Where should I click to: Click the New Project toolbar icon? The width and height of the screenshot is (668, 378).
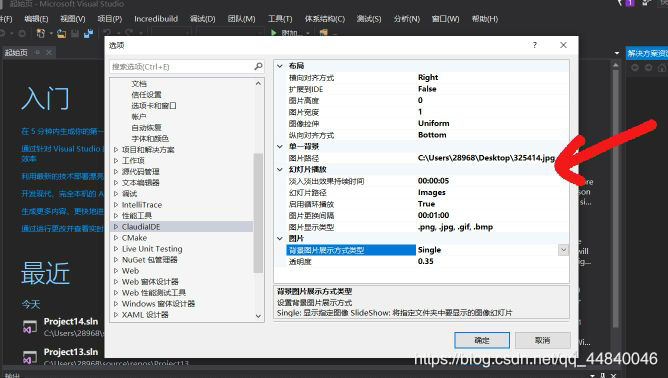41,33
